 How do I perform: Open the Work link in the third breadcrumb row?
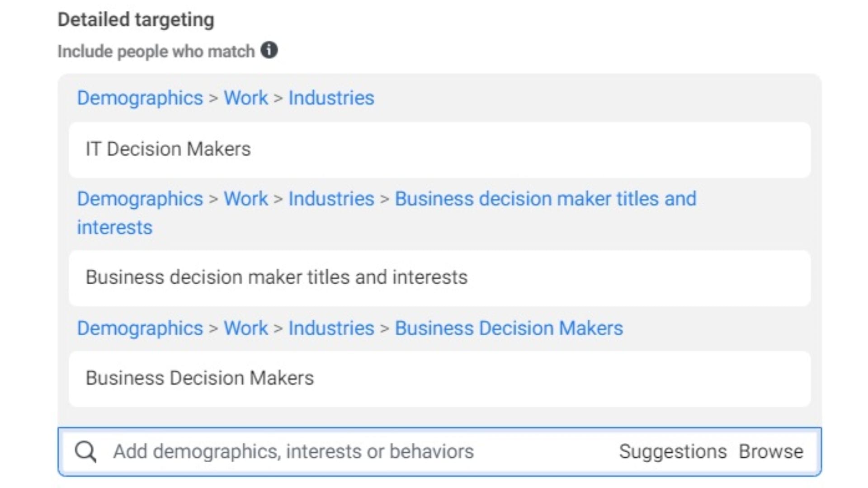click(x=245, y=328)
